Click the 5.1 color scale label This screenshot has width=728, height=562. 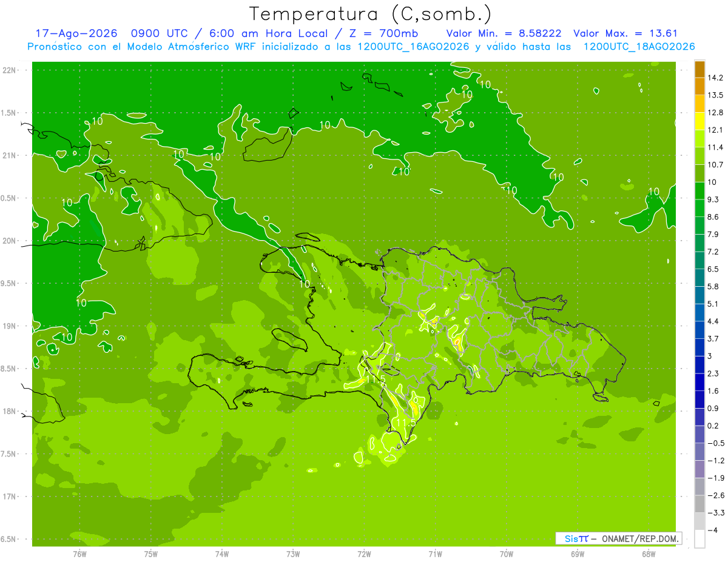pos(713,304)
